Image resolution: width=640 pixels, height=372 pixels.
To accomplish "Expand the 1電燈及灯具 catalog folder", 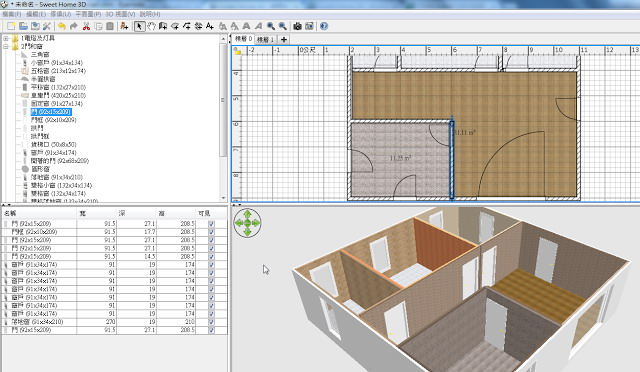I will (6, 38).
